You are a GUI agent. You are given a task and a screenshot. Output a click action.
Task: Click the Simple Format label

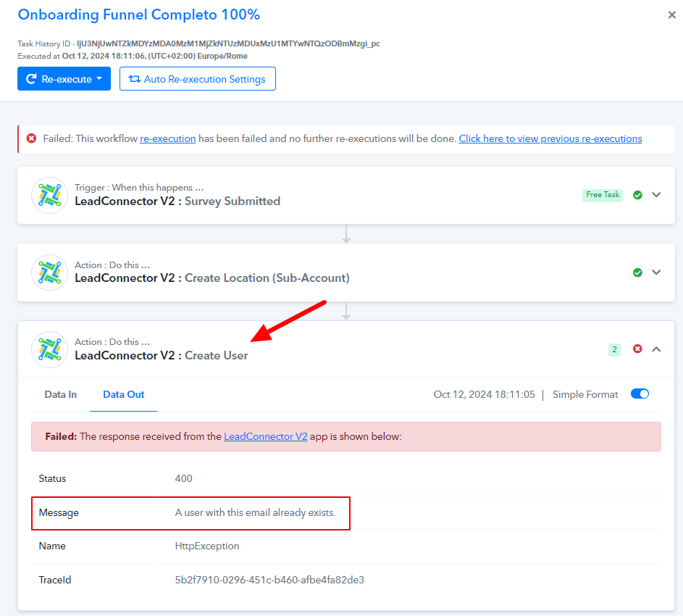pos(585,394)
